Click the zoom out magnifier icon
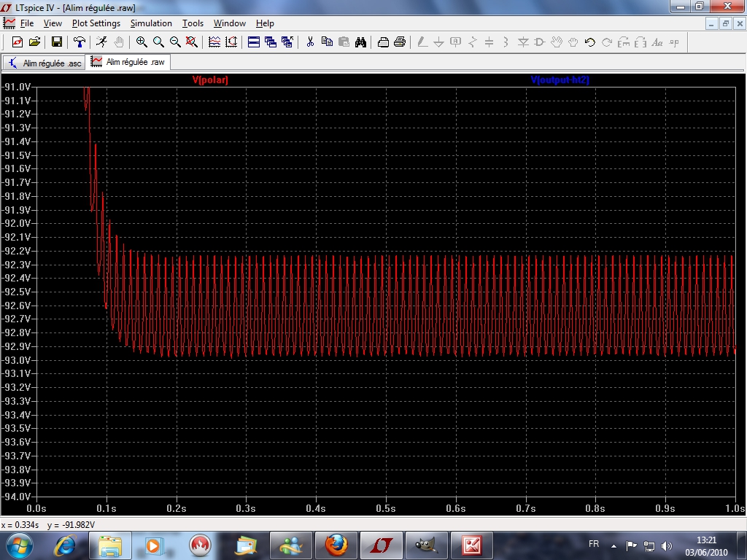Image resolution: width=747 pixels, height=560 pixels. click(x=175, y=42)
